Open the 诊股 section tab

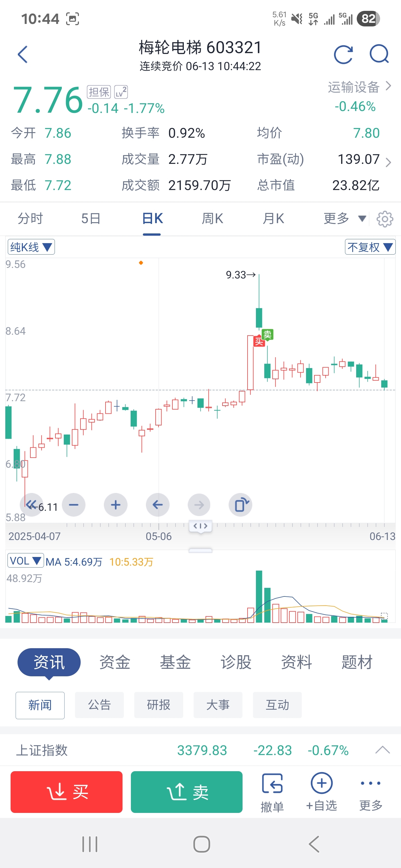(236, 662)
